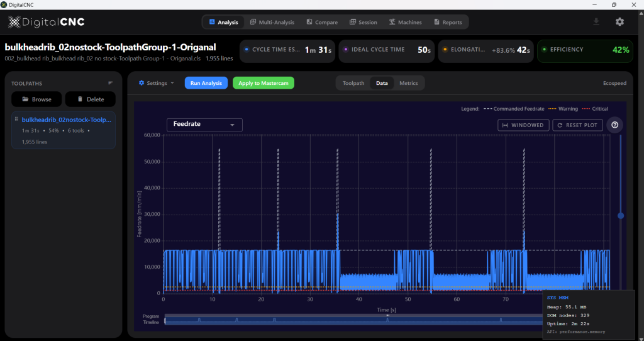The width and height of the screenshot is (644, 341).
Task: Toggle the Windowed plot mode
Action: [523, 125]
